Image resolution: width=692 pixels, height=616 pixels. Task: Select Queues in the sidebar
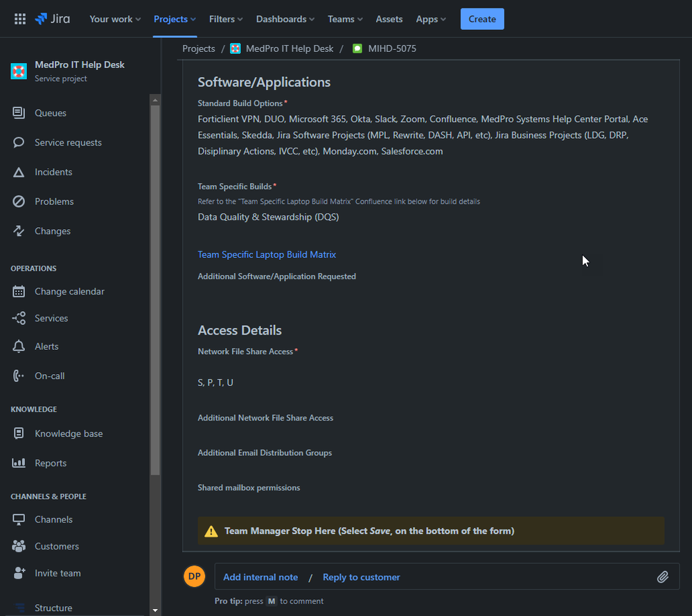tap(51, 113)
